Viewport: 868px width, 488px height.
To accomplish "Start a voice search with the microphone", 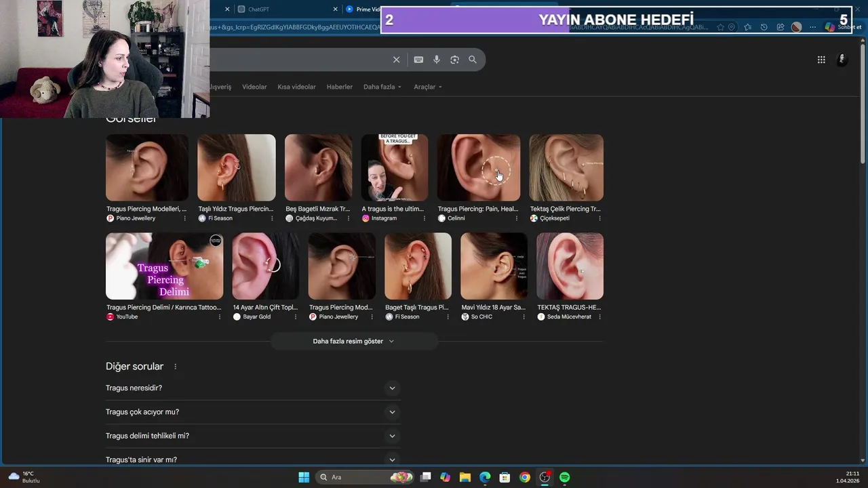I will tap(437, 60).
